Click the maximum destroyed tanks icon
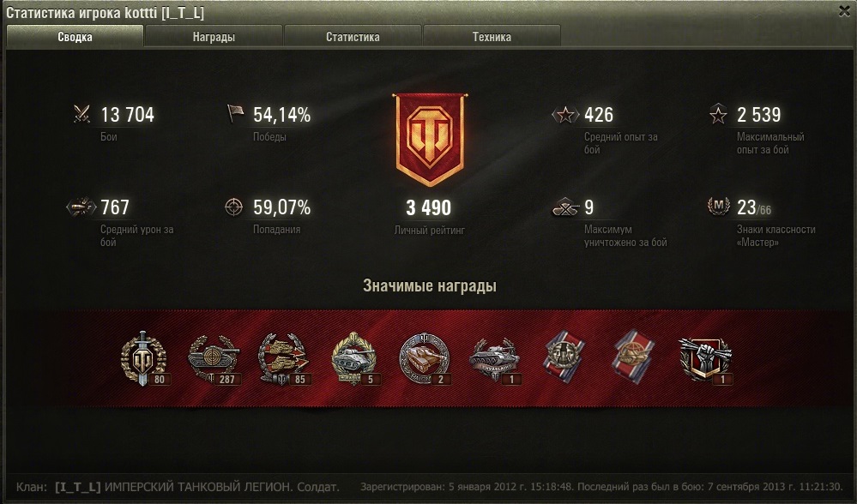 pos(565,207)
